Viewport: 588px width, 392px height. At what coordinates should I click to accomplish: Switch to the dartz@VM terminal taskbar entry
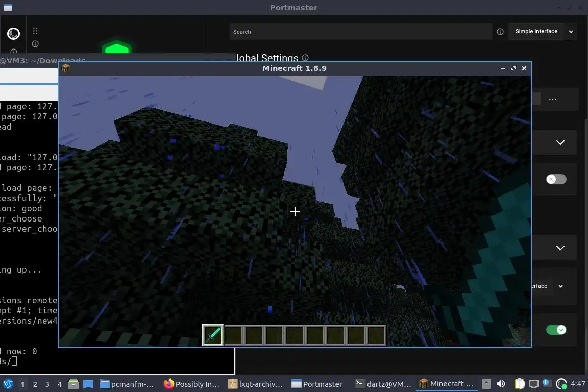(383, 384)
